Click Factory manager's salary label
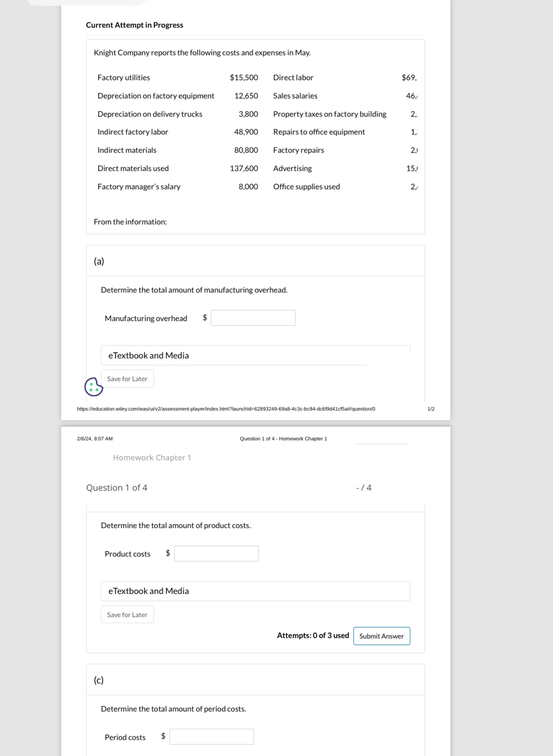The width and height of the screenshot is (553, 756). click(139, 187)
